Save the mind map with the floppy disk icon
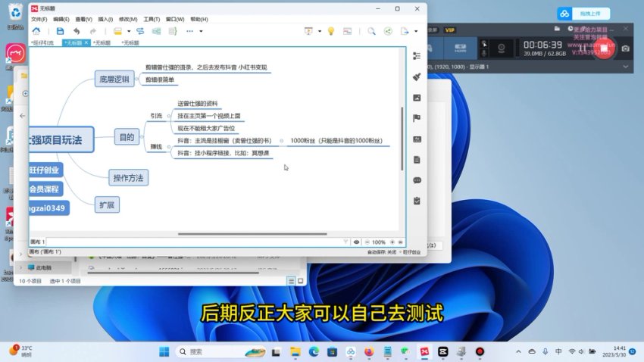The width and height of the screenshot is (644, 362). click(60, 31)
